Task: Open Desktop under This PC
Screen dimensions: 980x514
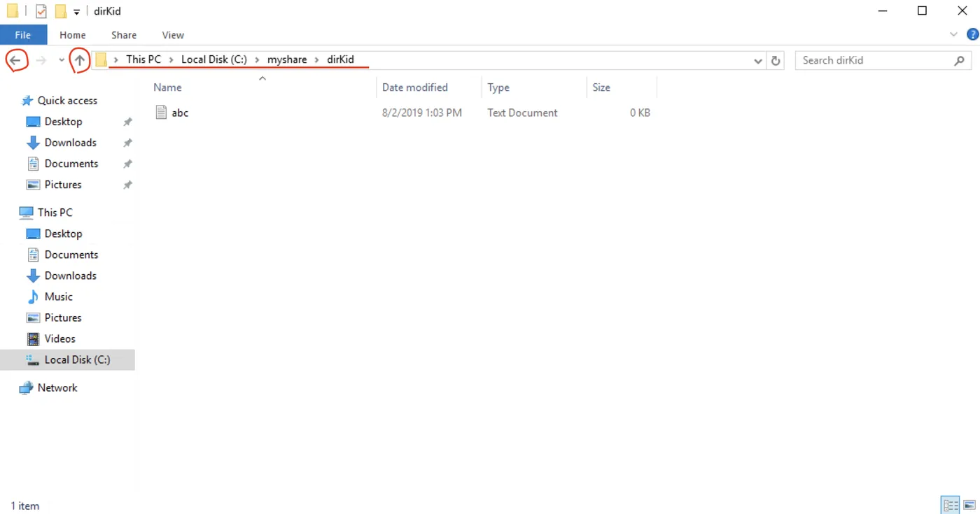Action: click(63, 234)
